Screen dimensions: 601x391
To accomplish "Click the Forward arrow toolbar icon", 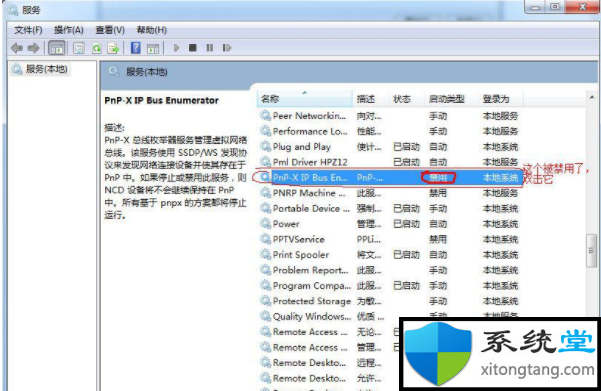I will [33, 48].
